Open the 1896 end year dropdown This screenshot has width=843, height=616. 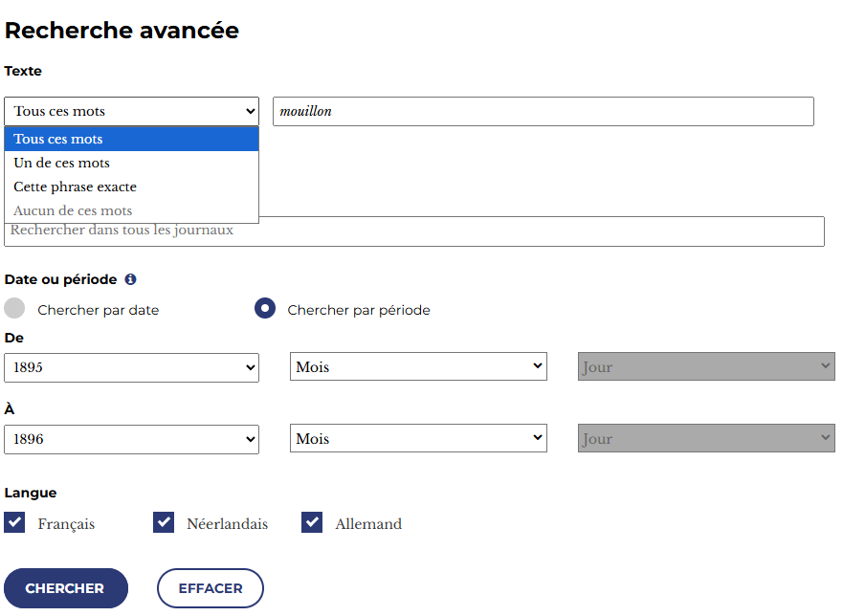click(132, 439)
